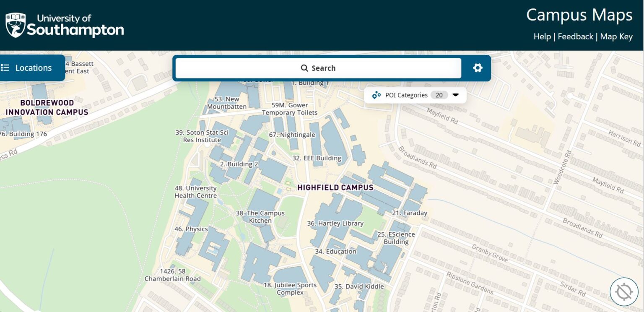Click the Locations list icon
Image resolution: width=644 pixels, height=312 pixels.
5,68
